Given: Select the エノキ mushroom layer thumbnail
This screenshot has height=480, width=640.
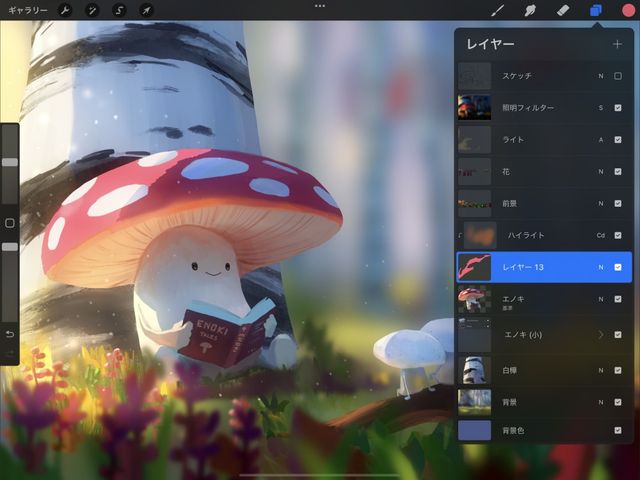Looking at the screenshot, I should coord(474,299).
